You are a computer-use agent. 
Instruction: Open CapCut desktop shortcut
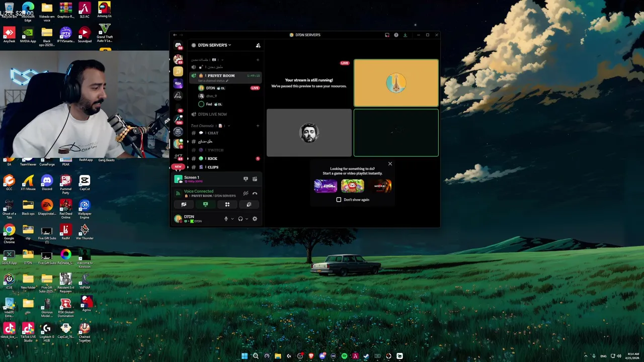pyautogui.click(x=85, y=182)
